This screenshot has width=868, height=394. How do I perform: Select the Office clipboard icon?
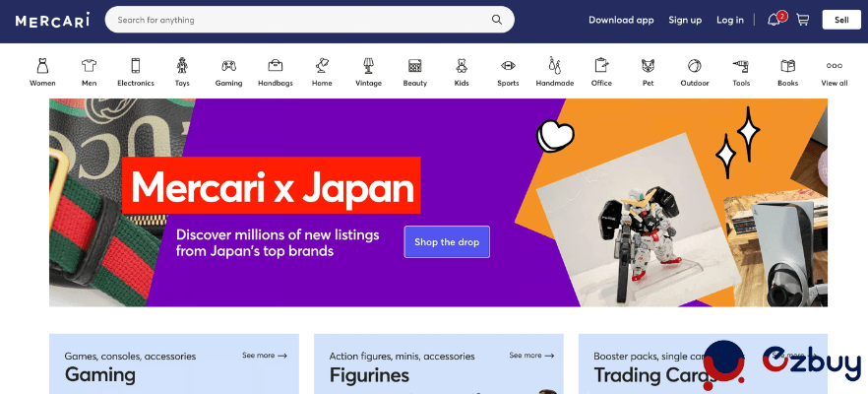point(601,66)
